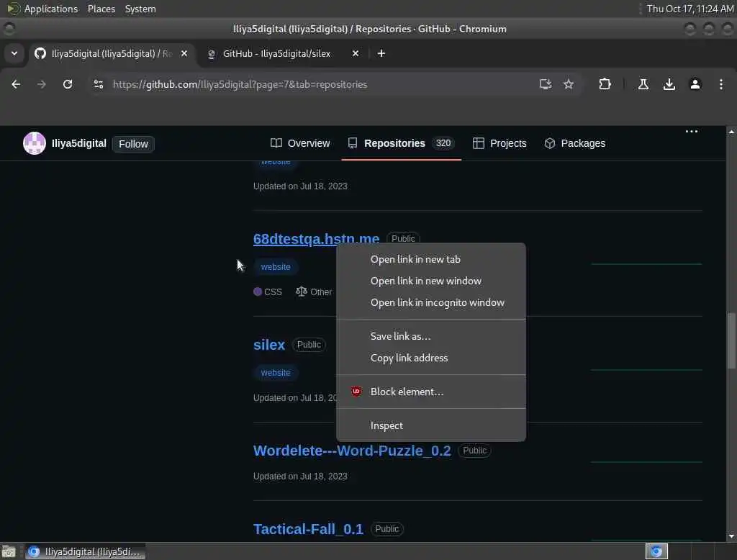
Task: Click the 320 repositories counter badge
Action: [443, 143]
